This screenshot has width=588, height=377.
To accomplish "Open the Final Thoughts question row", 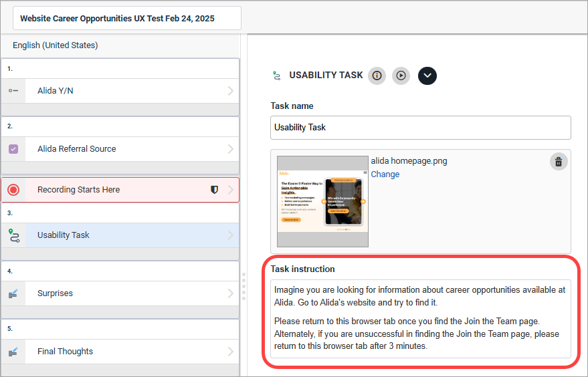I will point(120,352).
